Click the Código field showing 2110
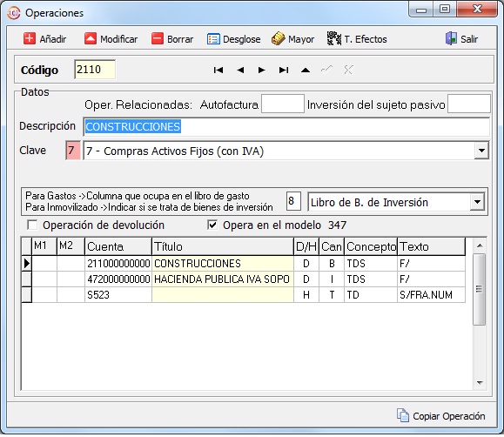The width and height of the screenshot is (504, 437). click(x=95, y=69)
